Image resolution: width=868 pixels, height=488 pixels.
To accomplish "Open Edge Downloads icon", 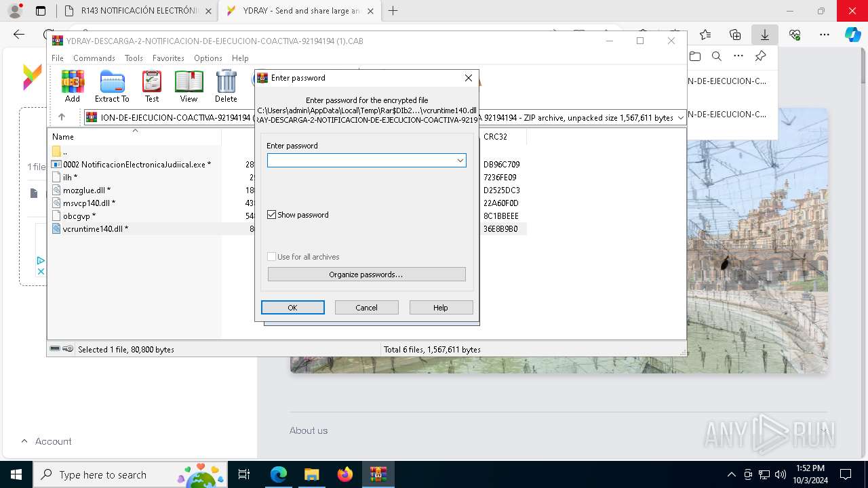I will click(765, 35).
